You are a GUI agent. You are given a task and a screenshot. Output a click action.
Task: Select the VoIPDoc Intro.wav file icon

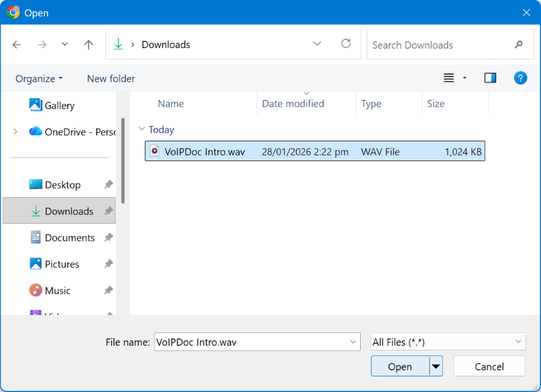click(x=154, y=152)
